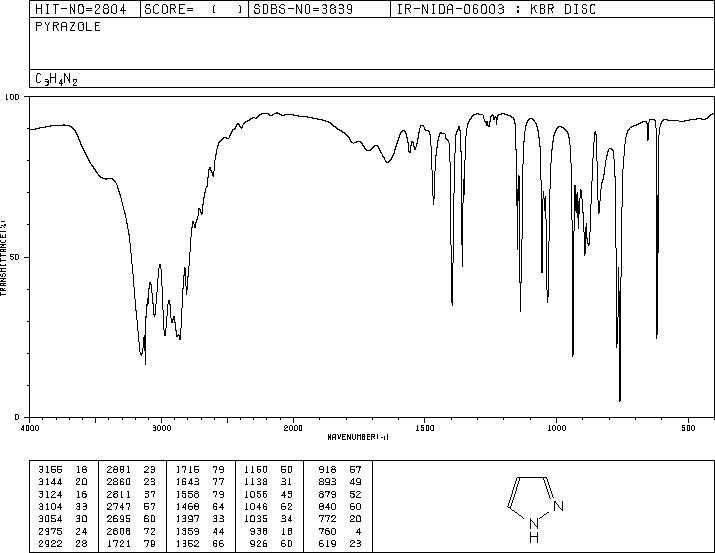
Task: Click the HIT-NO=2804 header text
Action: (80, 9)
